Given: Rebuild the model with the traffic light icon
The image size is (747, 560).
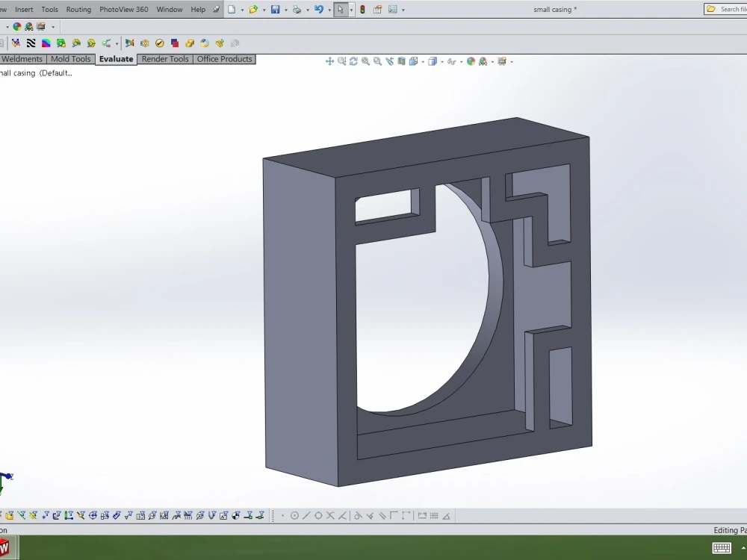Looking at the screenshot, I should pos(362,10).
